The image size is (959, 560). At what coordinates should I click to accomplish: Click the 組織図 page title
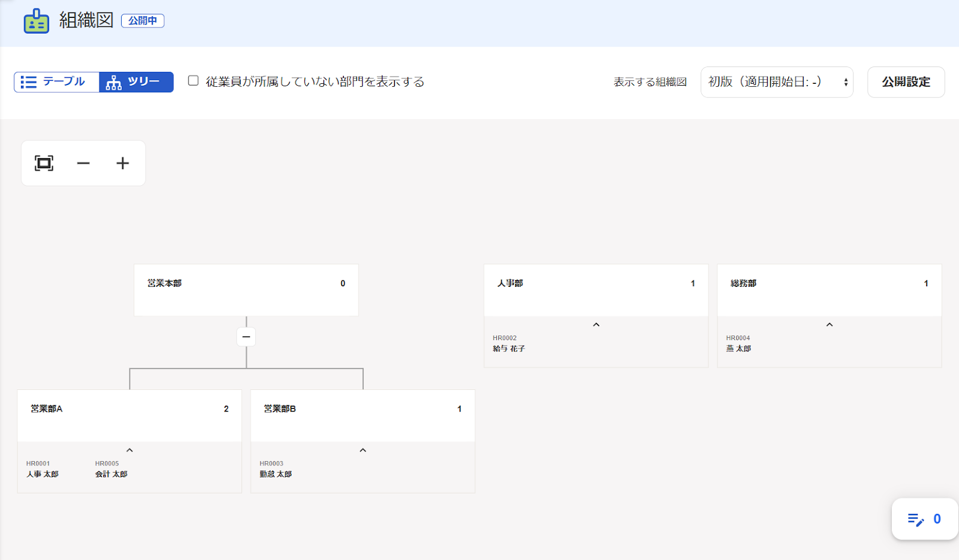pos(86,20)
